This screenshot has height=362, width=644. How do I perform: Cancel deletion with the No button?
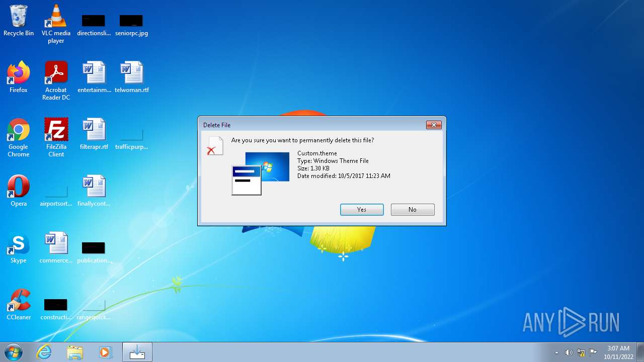[x=413, y=210]
